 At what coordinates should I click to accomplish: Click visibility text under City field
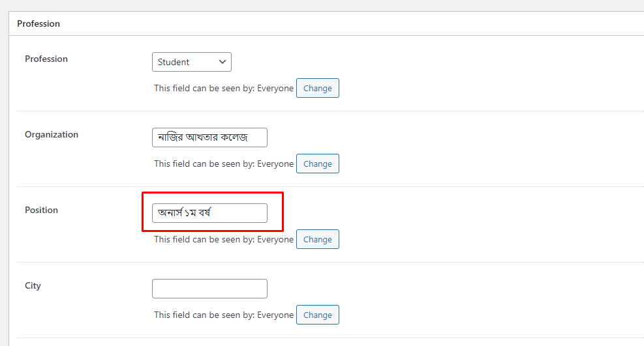[x=224, y=315]
